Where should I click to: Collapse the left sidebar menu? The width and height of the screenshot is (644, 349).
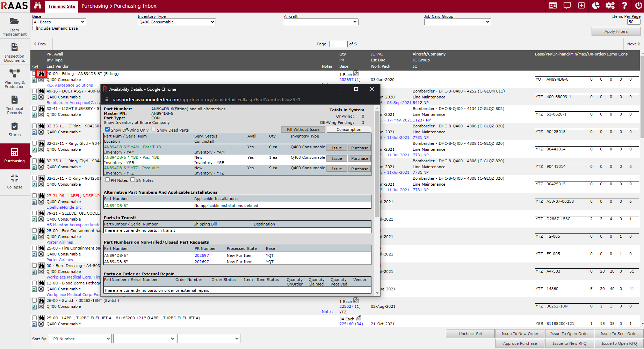(x=15, y=181)
